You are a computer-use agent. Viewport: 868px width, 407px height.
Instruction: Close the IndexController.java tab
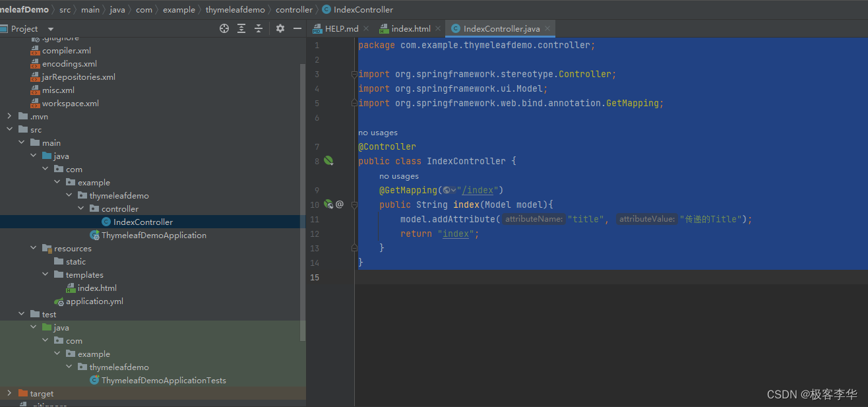pyautogui.click(x=547, y=29)
